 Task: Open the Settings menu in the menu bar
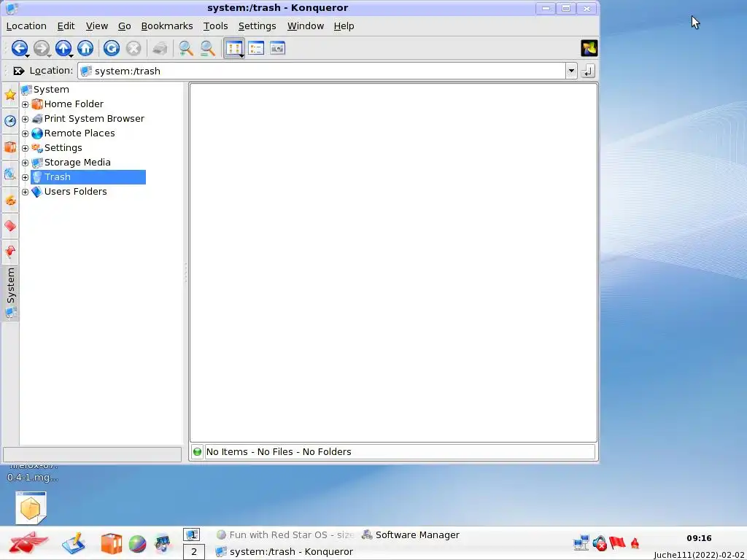[257, 26]
